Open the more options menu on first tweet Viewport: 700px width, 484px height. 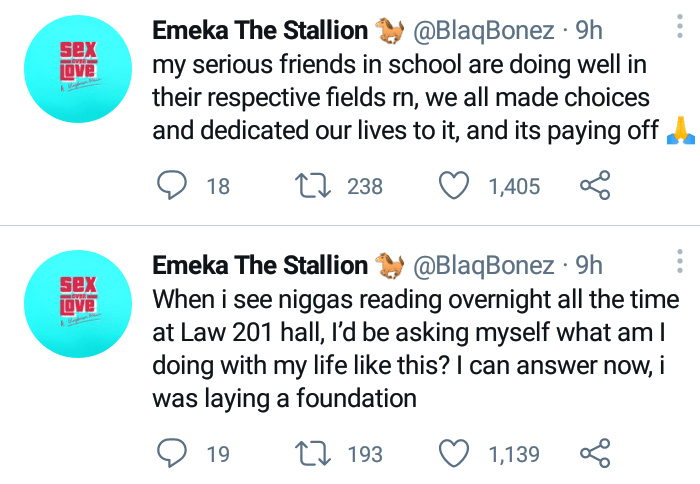click(679, 26)
